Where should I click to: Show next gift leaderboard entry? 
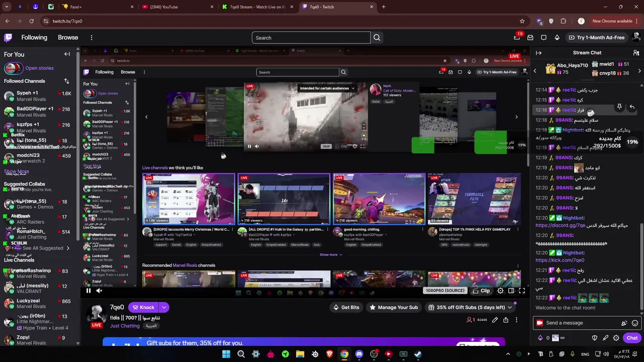tap(639, 71)
